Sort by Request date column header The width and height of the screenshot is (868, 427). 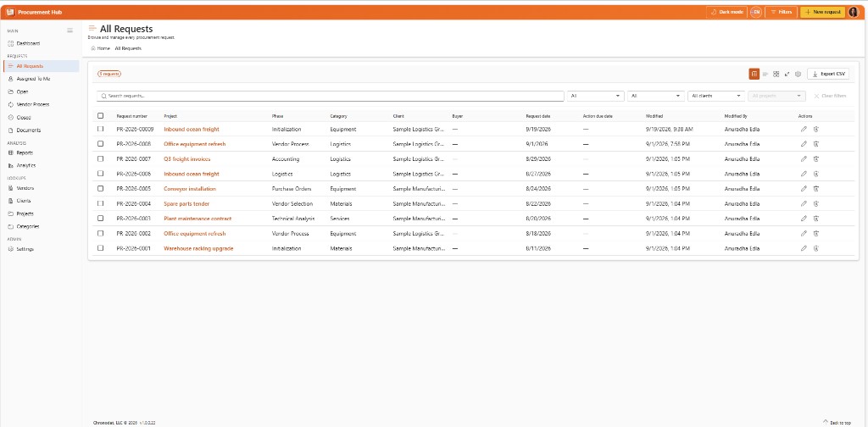(538, 116)
